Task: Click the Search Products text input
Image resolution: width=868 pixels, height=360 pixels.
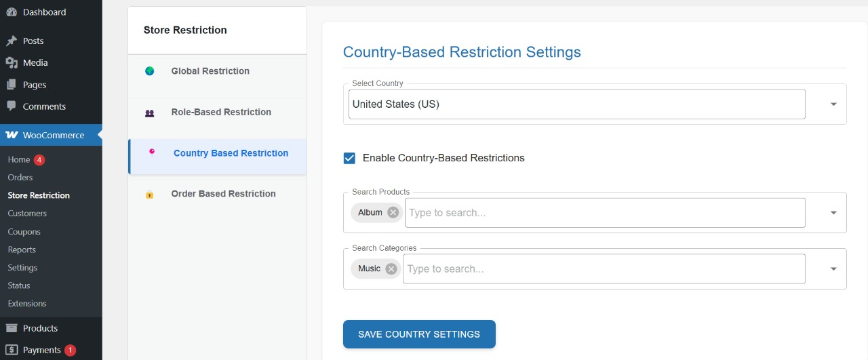Action: (x=604, y=213)
